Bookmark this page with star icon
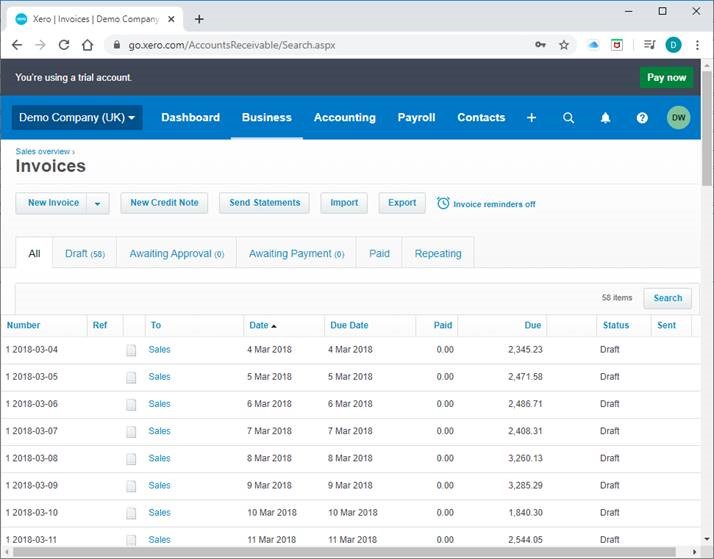 564,45
